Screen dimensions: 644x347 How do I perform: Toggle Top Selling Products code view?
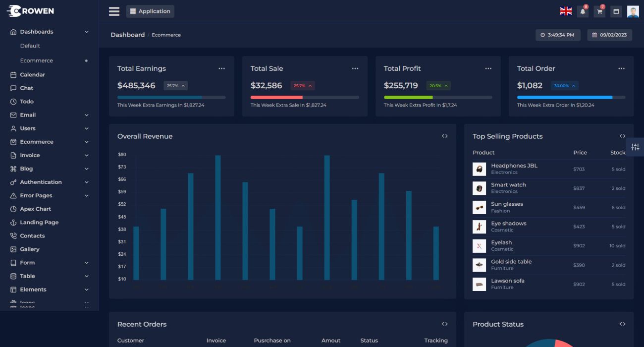click(x=622, y=136)
